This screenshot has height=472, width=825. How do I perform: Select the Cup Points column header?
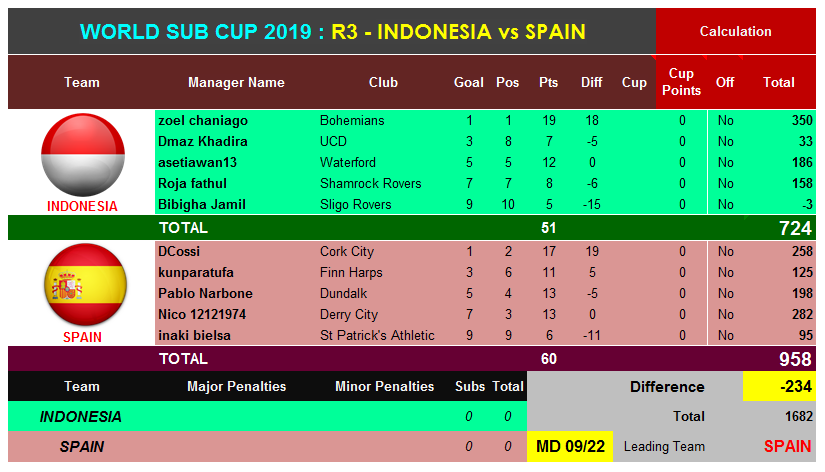pos(681,82)
